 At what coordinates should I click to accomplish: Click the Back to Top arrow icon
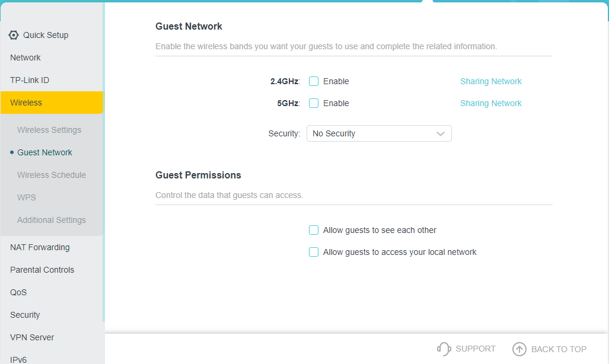(519, 349)
